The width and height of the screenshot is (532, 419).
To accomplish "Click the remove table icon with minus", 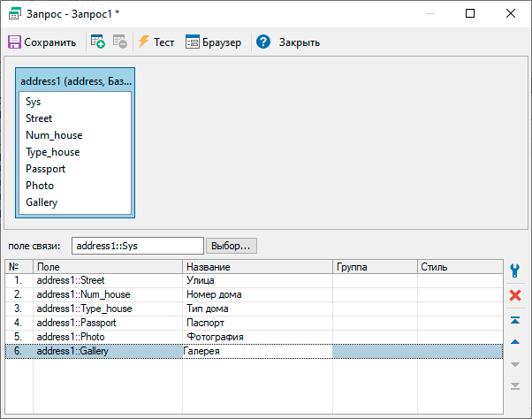I will tap(120, 42).
